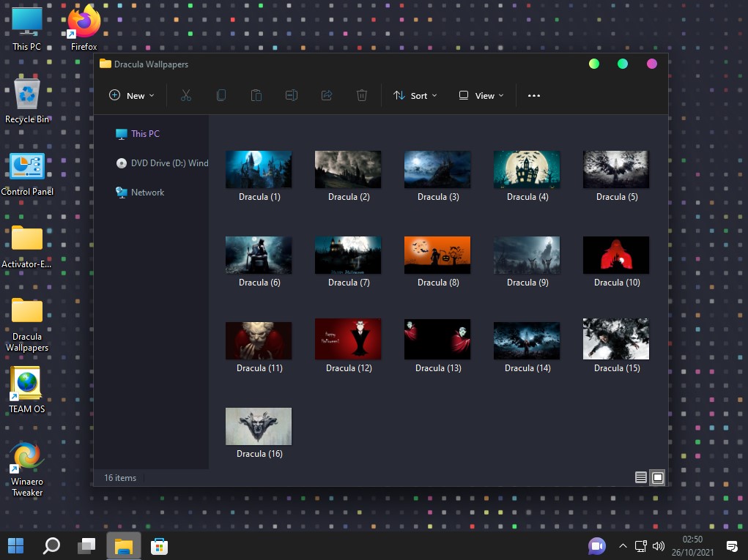Open the notification center icon
This screenshot has height=560, width=748.
pyautogui.click(x=731, y=546)
